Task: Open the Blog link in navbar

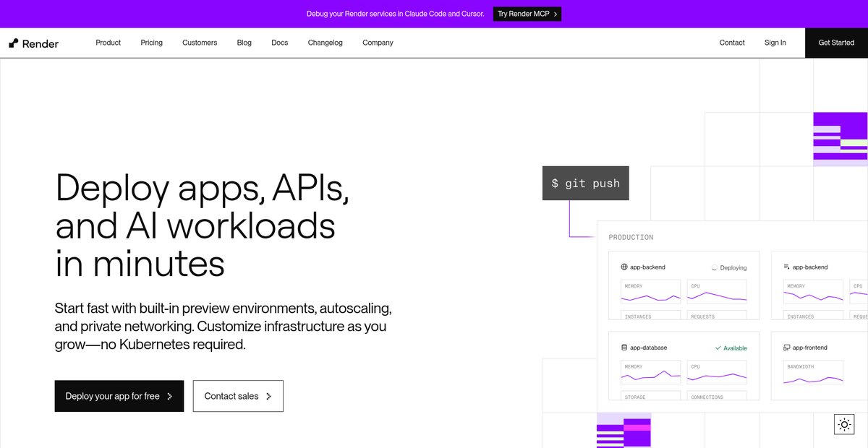Action: click(244, 43)
